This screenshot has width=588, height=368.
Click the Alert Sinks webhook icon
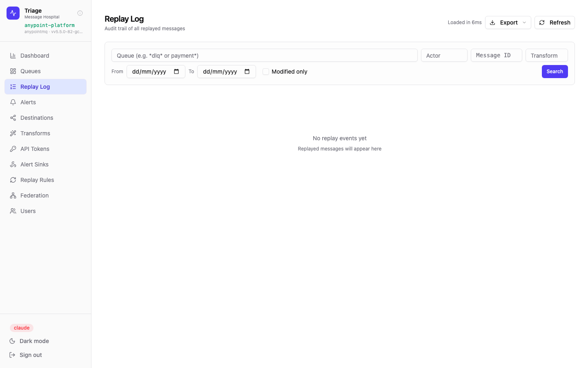coord(13,164)
